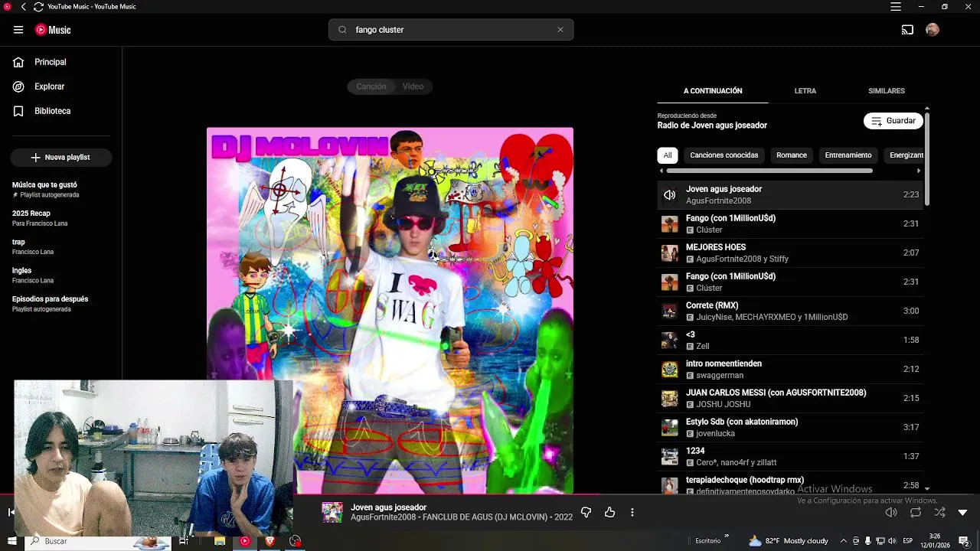980x551 pixels.
Task: Play the MEJORES HOES queue item
Action: coord(790,253)
